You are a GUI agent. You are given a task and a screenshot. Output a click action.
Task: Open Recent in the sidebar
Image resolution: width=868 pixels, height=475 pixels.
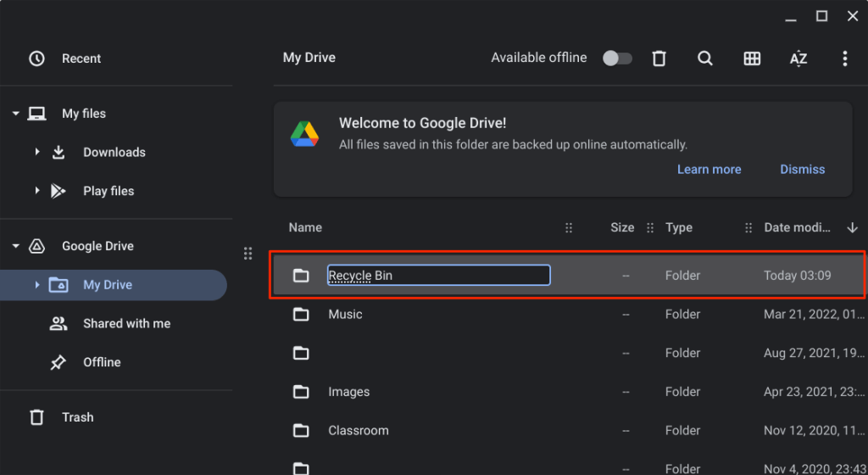coord(81,59)
